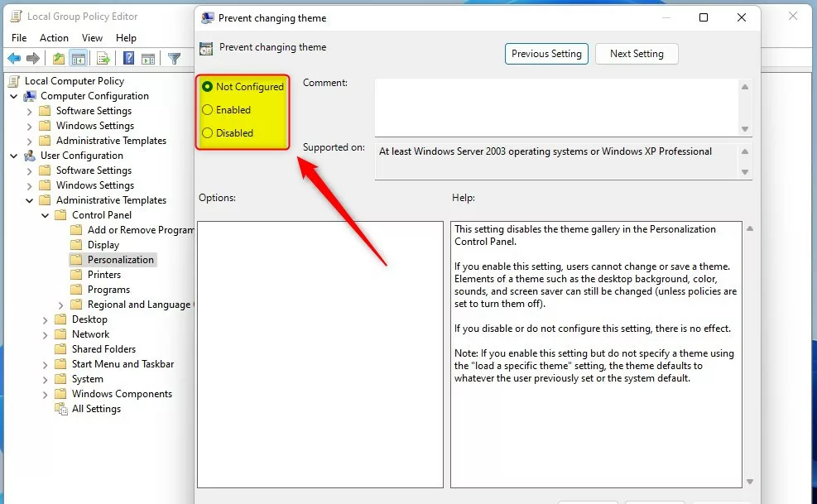The height and width of the screenshot is (504, 817).
Task: Click the Shared Folders folder icon
Action: pyautogui.click(x=61, y=348)
